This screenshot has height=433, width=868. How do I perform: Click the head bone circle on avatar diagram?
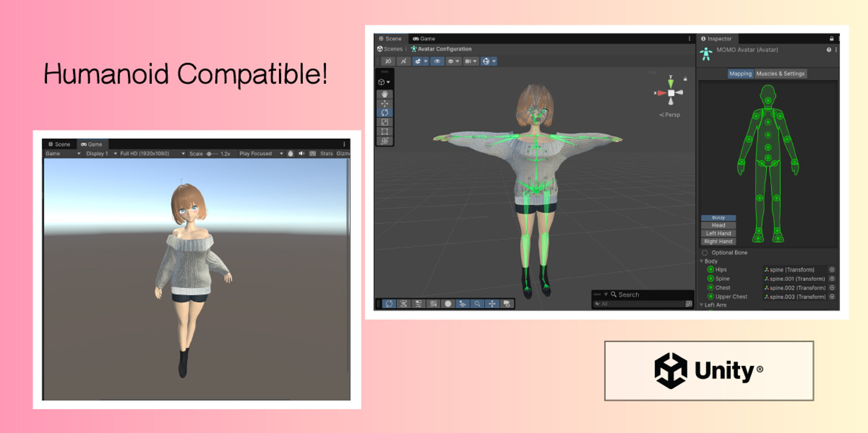click(768, 101)
